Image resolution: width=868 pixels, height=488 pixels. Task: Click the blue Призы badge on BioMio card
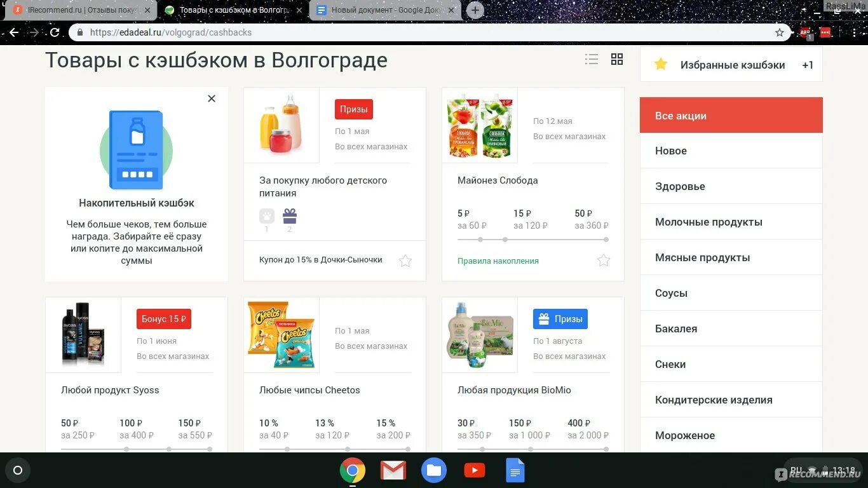click(560, 319)
